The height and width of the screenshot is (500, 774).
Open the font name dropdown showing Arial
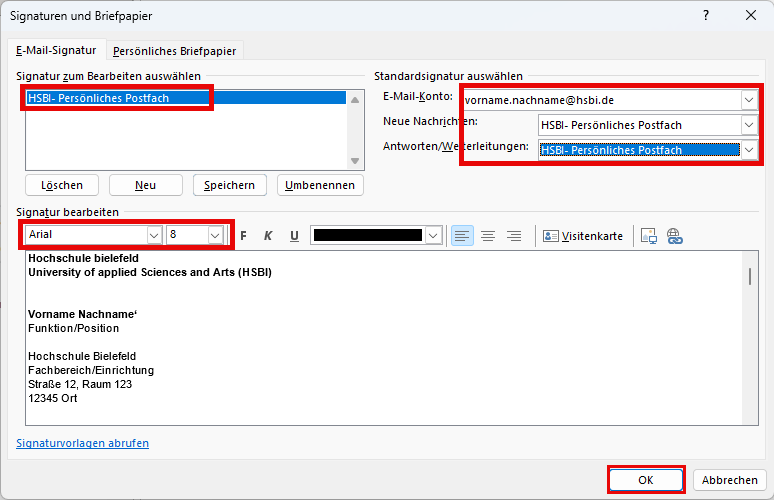point(154,236)
